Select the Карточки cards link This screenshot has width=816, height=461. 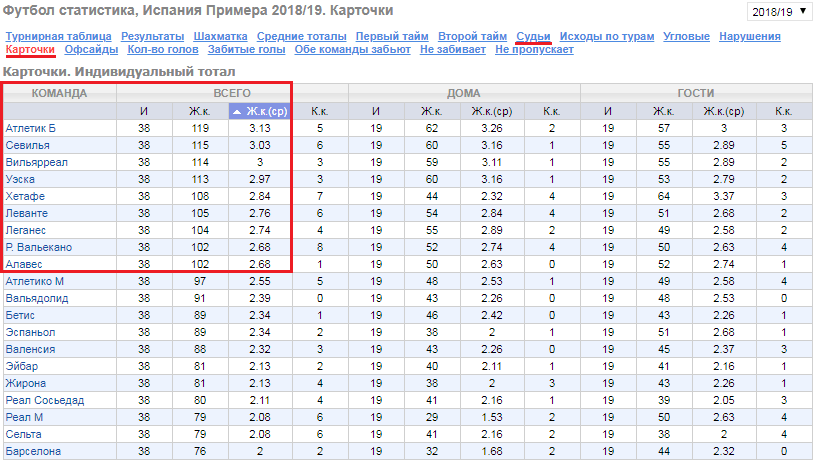point(30,49)
